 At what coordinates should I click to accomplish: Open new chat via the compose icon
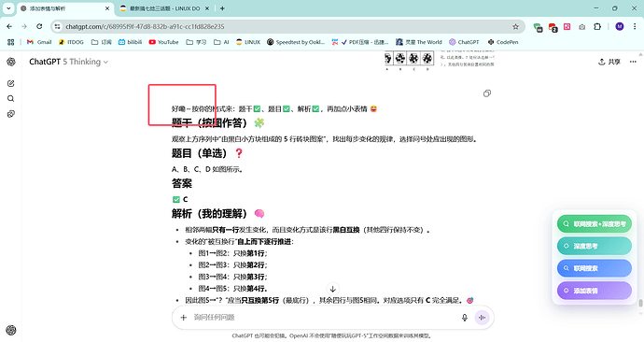[x=11, y=83]
